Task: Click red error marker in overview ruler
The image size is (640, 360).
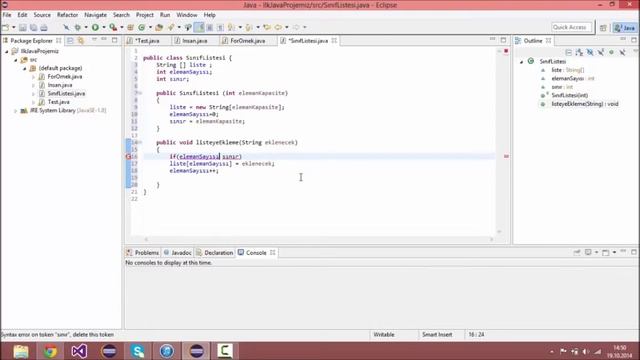Action: coord(506,156)
